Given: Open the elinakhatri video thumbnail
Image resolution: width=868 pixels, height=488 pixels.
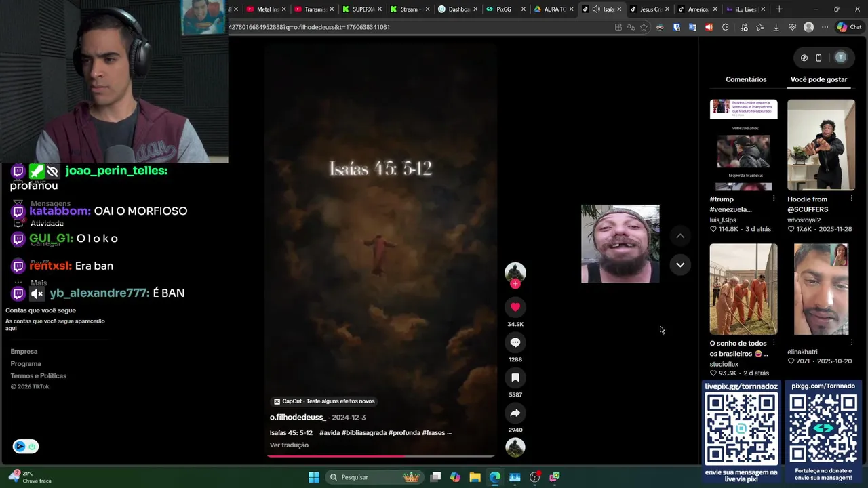Looking at the screenshot, I should click(x=821, y=289).
